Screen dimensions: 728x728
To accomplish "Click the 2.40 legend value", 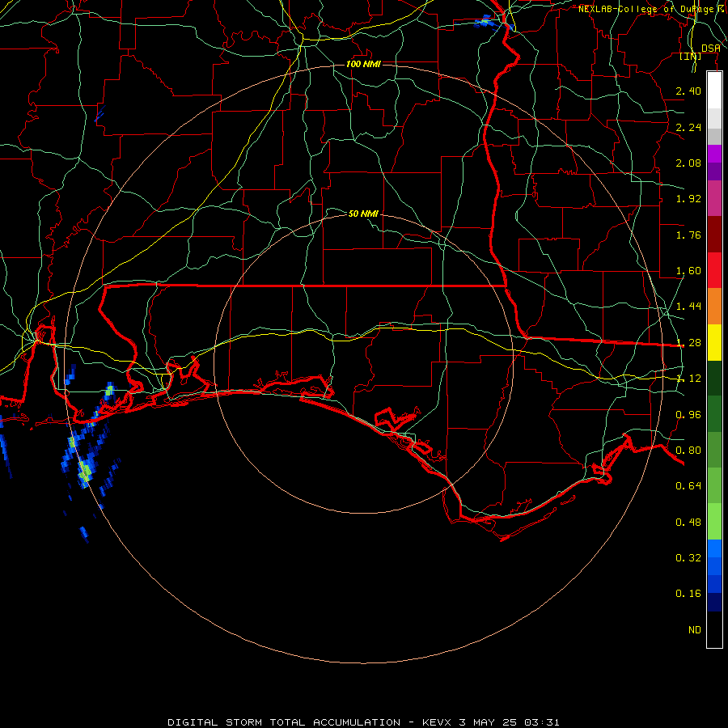I will 688,91.
